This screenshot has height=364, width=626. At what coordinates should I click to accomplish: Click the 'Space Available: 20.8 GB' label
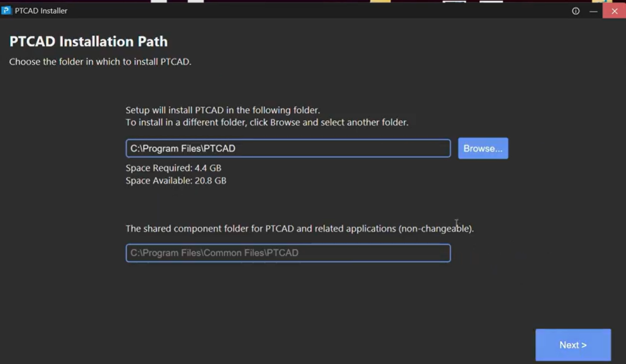[x=176, y=180]
